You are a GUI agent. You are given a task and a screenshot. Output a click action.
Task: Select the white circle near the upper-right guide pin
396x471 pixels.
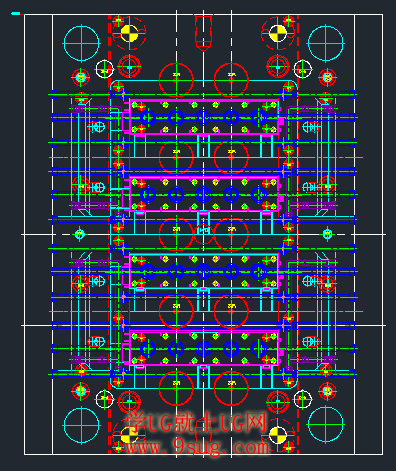tap(302, 69)
